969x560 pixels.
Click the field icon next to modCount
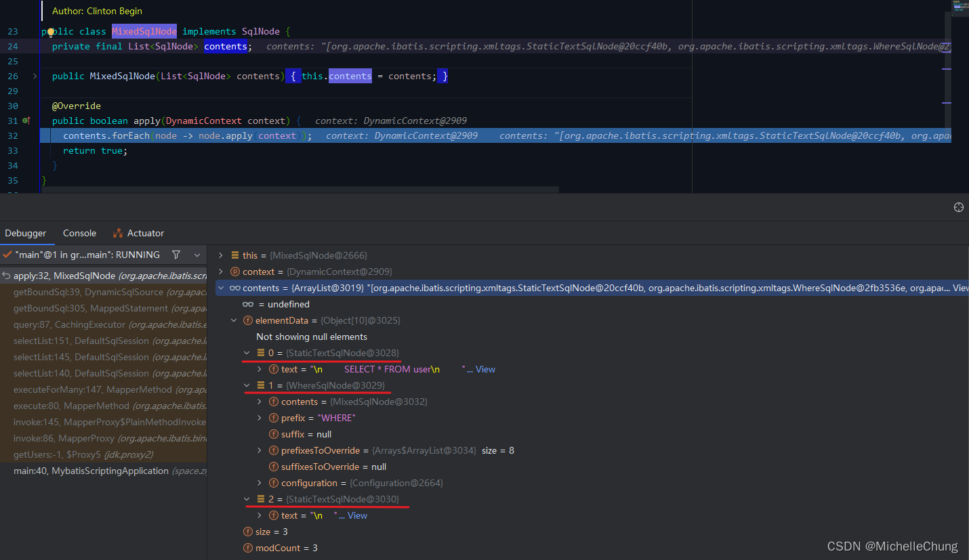pos(248,548)
